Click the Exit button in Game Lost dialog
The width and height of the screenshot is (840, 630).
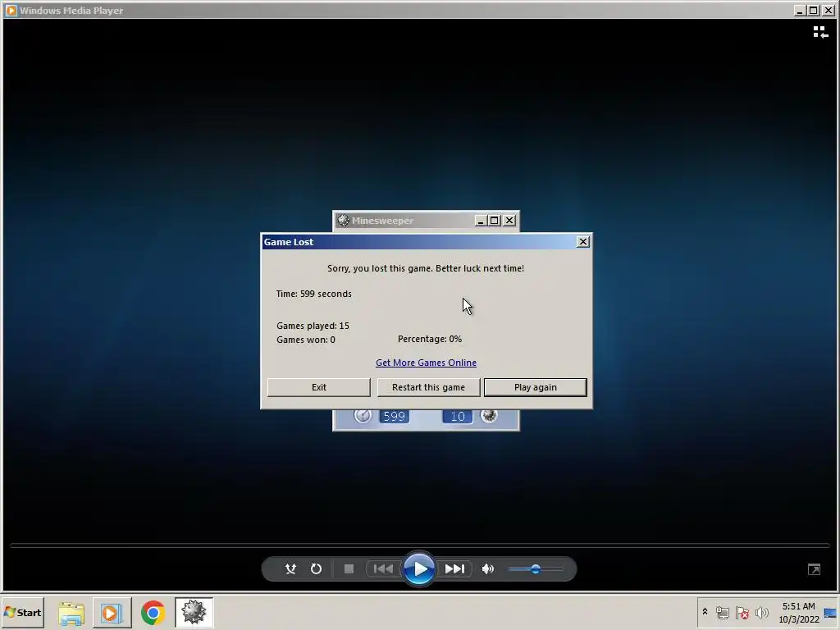(x=319, y=387)
